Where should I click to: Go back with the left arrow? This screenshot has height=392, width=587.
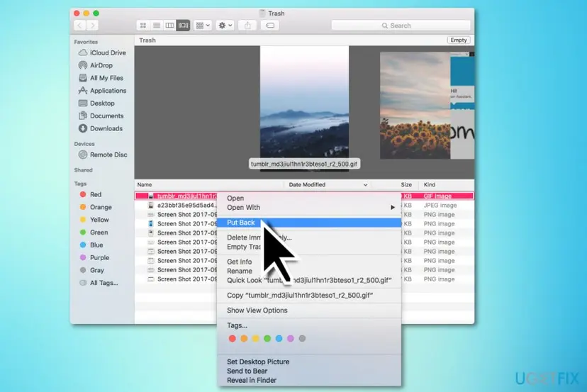79,26
